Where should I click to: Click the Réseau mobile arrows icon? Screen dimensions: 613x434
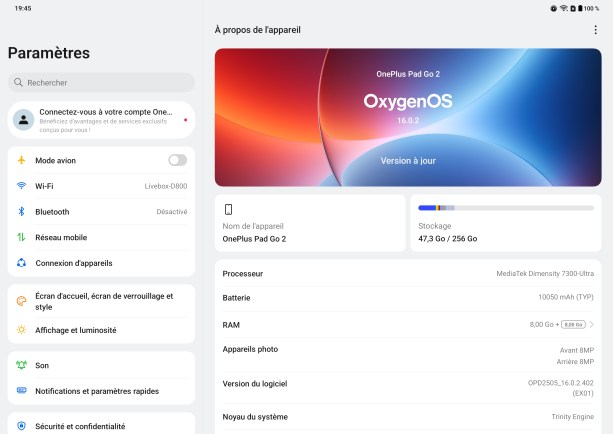point(21,237)
